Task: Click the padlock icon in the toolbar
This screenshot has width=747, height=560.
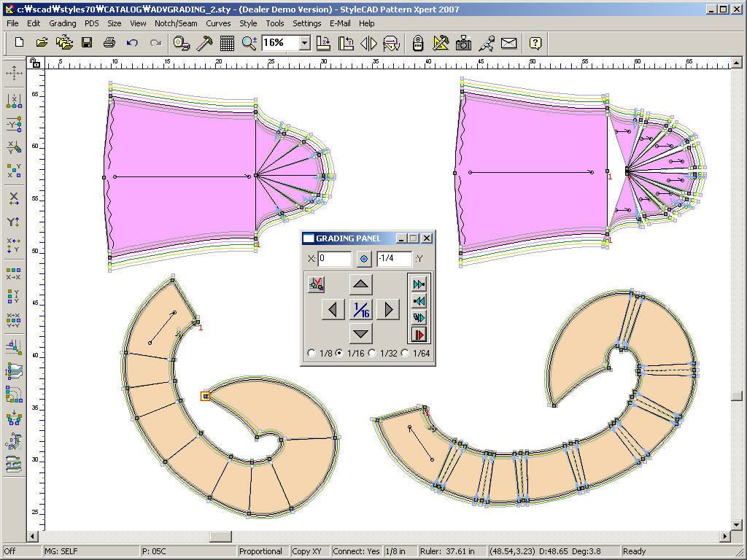Action: [418, 43]
